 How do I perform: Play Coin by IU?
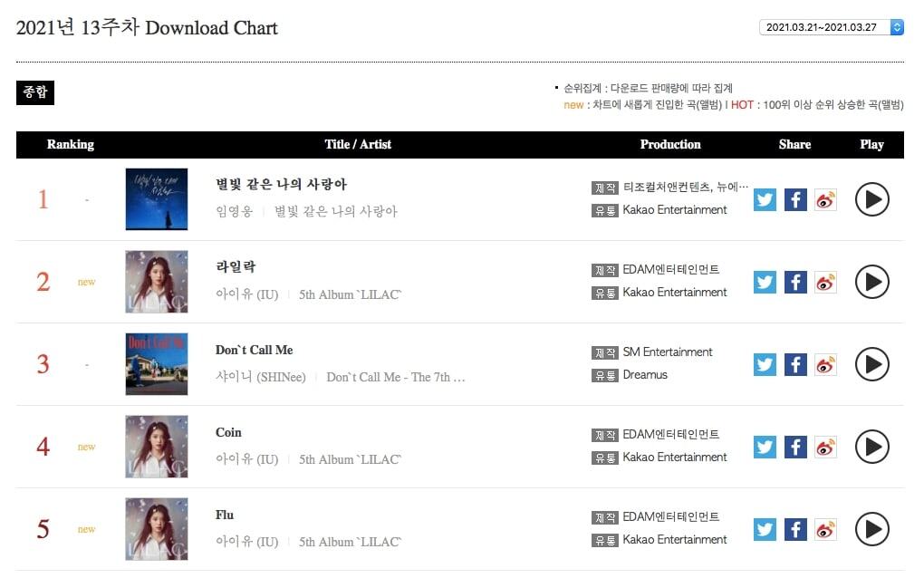click(x=871, y=447)
